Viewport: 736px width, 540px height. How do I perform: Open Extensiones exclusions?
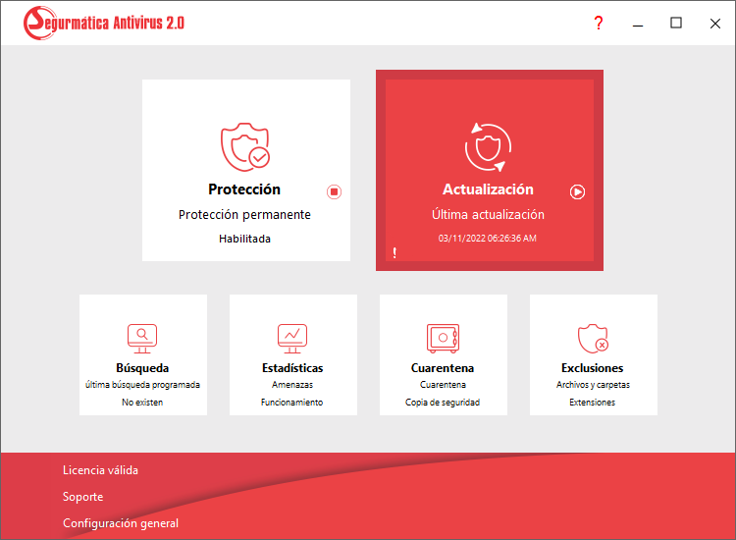pos(592,402)
